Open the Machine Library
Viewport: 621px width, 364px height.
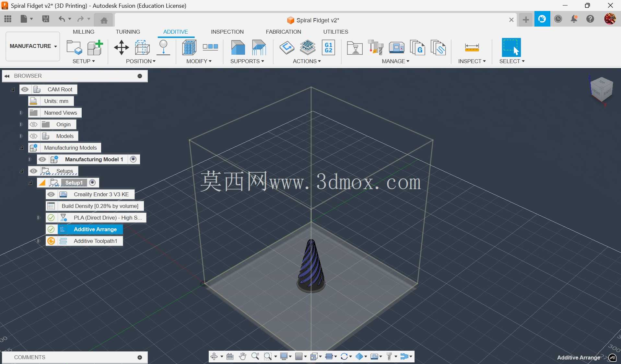[396, 48]
